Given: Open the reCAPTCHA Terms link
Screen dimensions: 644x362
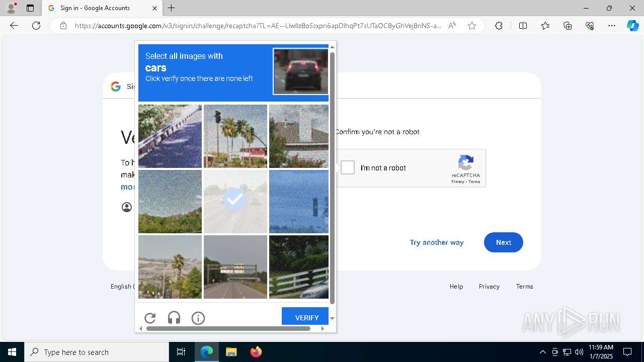Looking at the screenshot, I should tap(474, 182).
